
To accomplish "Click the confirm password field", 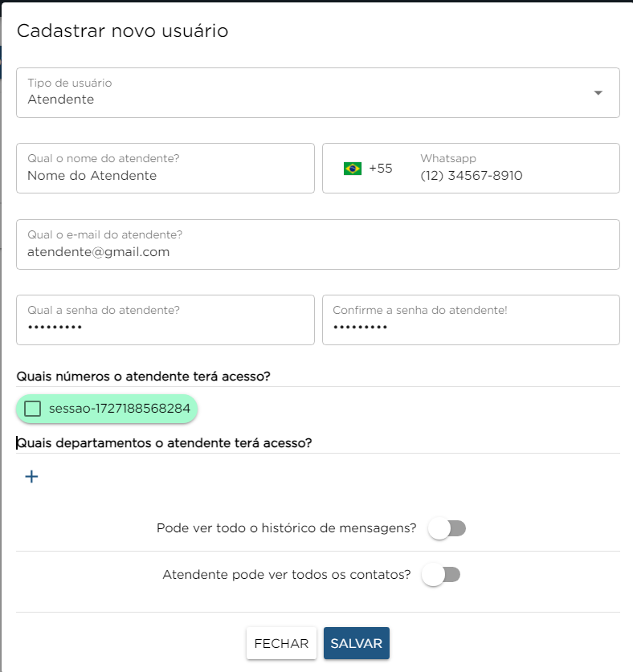I will [x=471, y=327].
